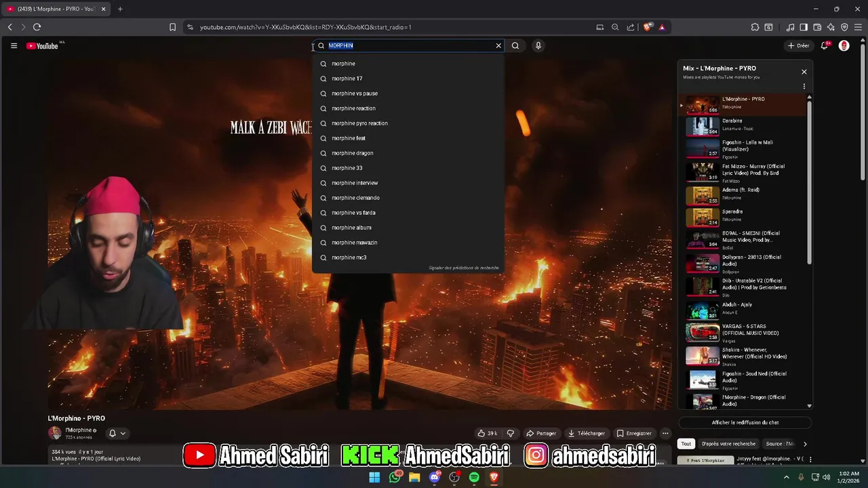Open the Créer button
Image resolution: width=868 pixels, height=488 pixels.
pyautogui.click(x=799, y=45)
